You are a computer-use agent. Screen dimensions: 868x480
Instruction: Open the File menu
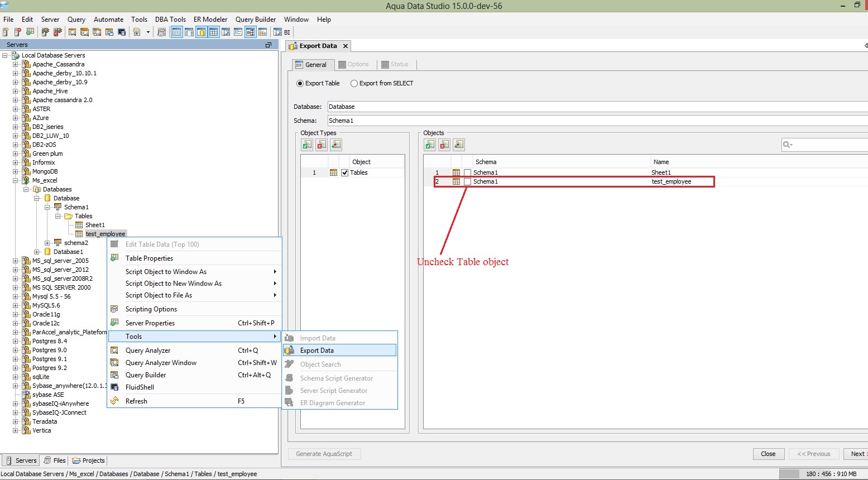(x=8, y=19)
